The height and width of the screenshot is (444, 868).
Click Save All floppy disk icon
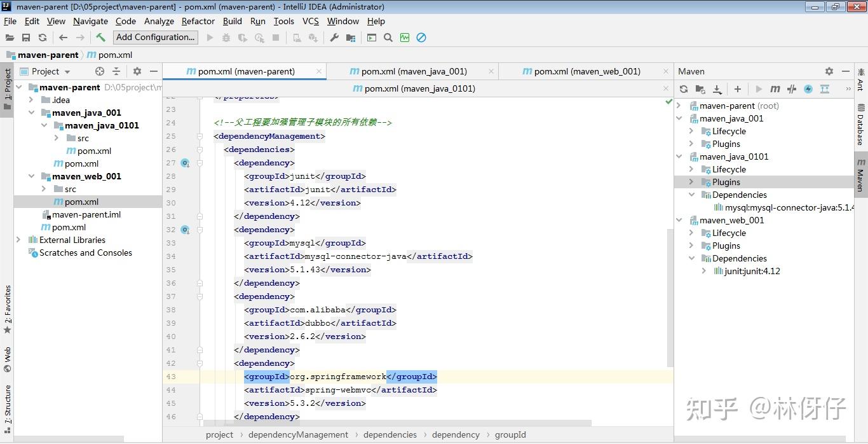pos(26,38)
